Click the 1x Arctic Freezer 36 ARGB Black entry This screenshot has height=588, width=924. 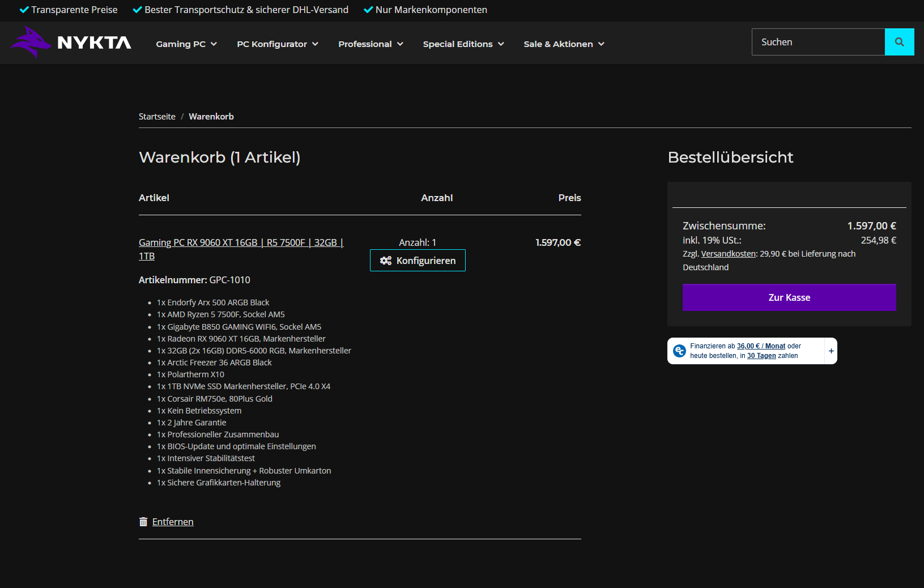214,363
